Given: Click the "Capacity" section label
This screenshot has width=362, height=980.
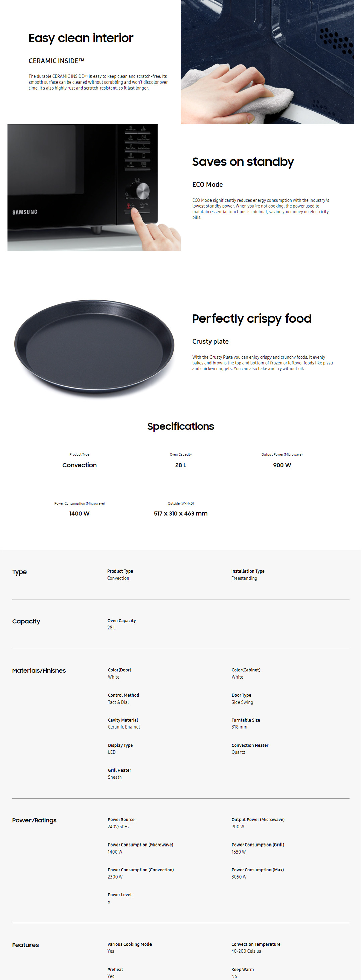Looking at the screenshot, I should pos(26,621).
